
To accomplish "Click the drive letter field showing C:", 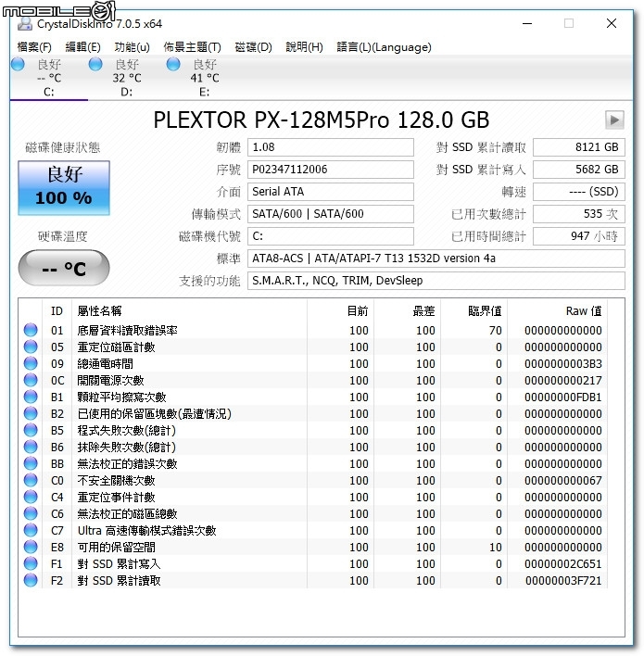I will (331, 236).
